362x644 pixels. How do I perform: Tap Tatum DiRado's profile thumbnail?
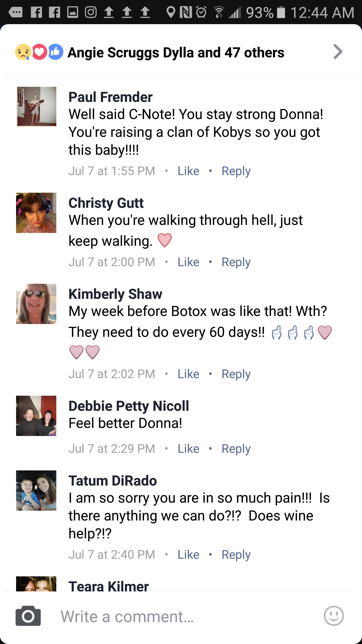pos(36,491)
